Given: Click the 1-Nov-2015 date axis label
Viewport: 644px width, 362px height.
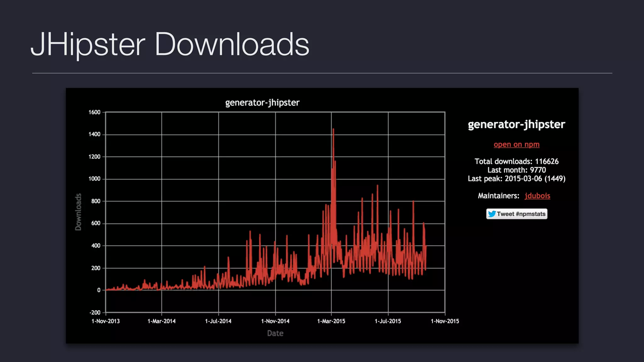Looking at the screenshot, I should pos(445,321).
